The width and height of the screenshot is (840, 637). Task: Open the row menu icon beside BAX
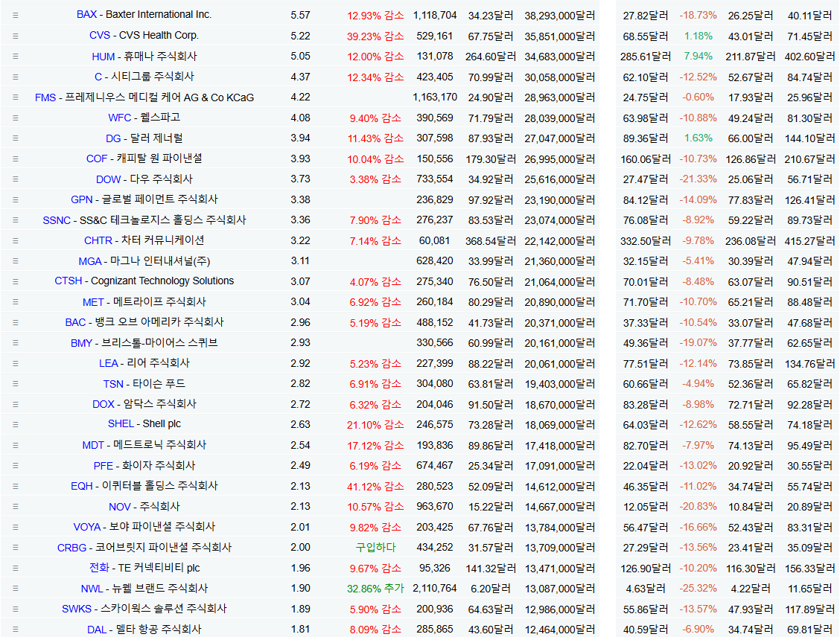15,15
